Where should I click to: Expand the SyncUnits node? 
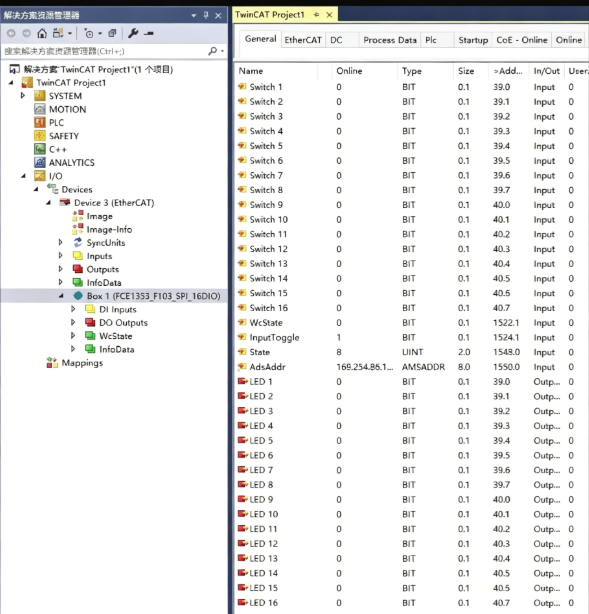point(60,242)
